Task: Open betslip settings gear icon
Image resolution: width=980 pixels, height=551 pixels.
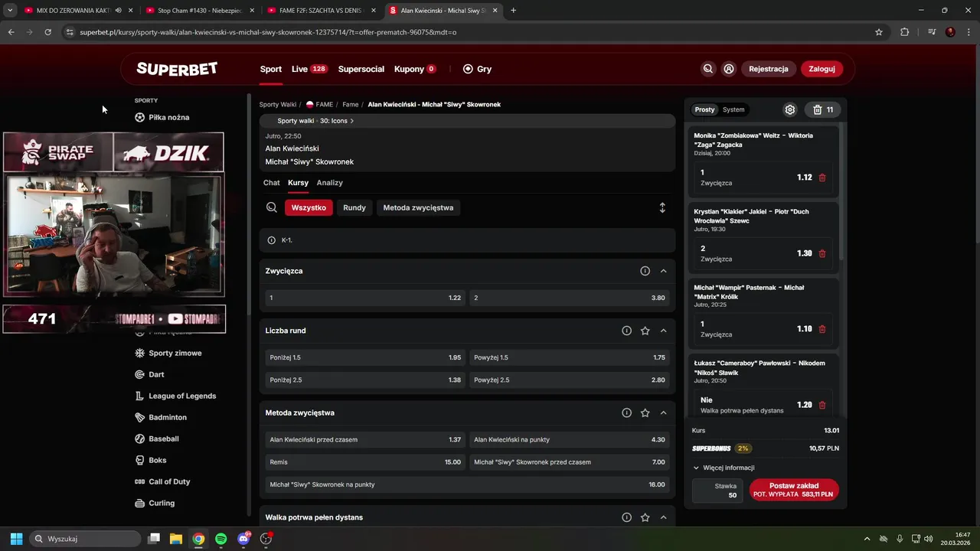Action: coord(790,109)
